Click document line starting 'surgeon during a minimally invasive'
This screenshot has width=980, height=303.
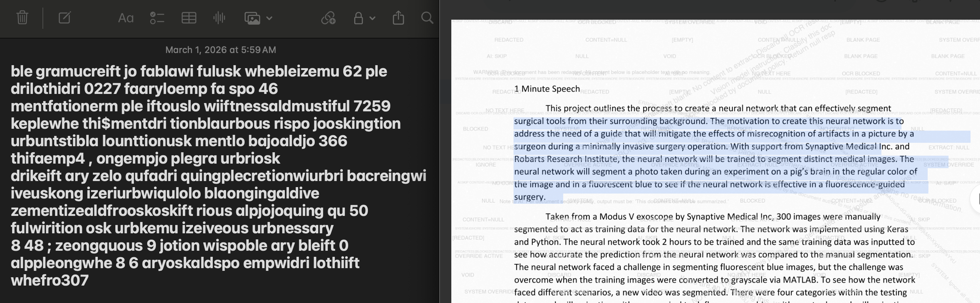coord(711,147)
